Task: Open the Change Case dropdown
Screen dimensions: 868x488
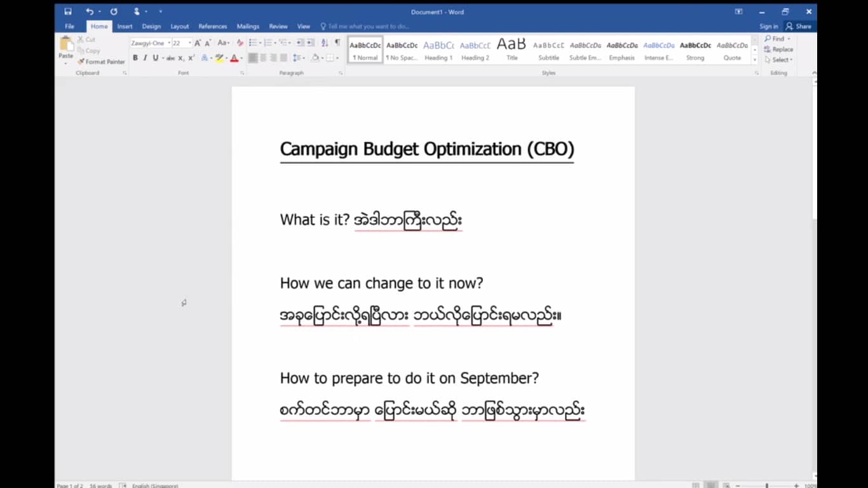Action: (x=223, y=43)
